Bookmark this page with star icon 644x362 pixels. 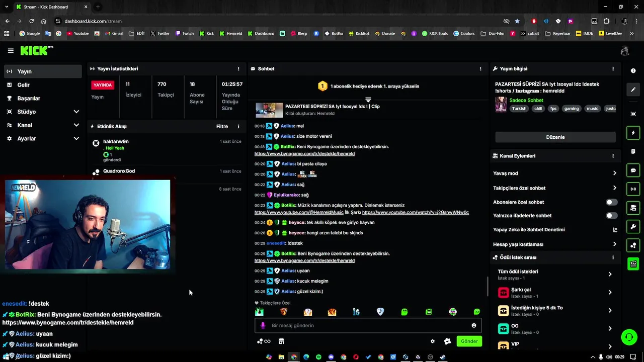517,21
